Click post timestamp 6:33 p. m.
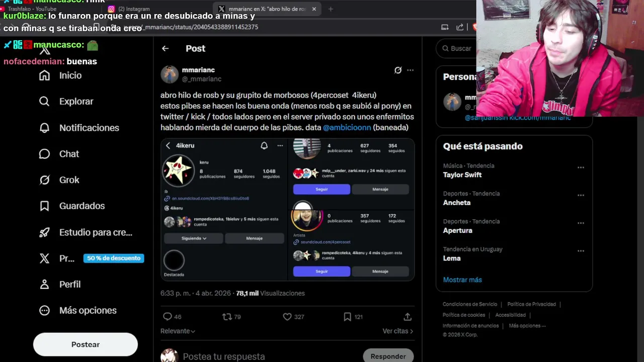This screenshot has height=362, width=644. click(196, 293)
